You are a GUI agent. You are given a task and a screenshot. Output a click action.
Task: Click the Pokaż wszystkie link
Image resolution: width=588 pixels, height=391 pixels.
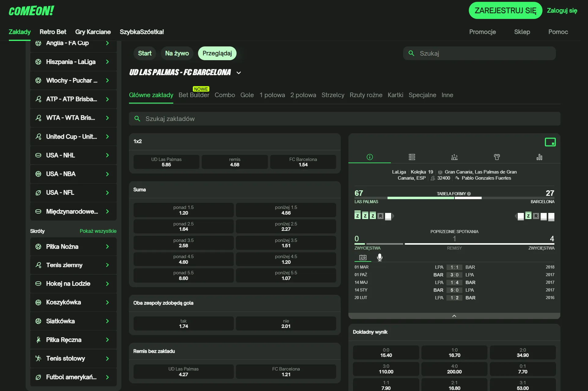coord(98,231)
